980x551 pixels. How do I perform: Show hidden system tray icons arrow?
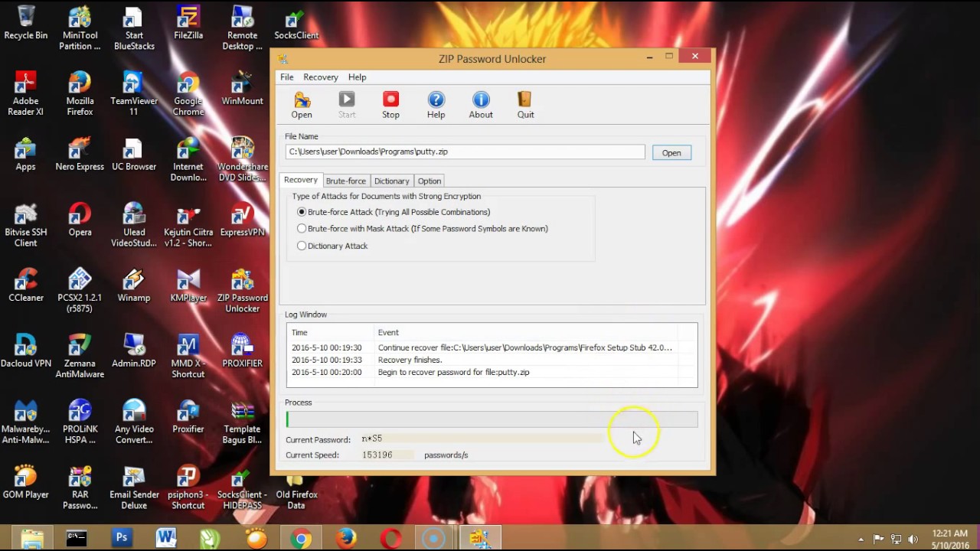(x=861, y=540)
